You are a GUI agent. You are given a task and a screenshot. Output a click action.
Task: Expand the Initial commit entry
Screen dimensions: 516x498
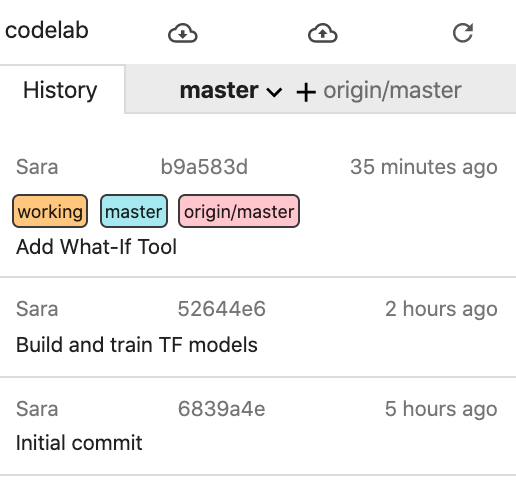(x=258, y=426)
